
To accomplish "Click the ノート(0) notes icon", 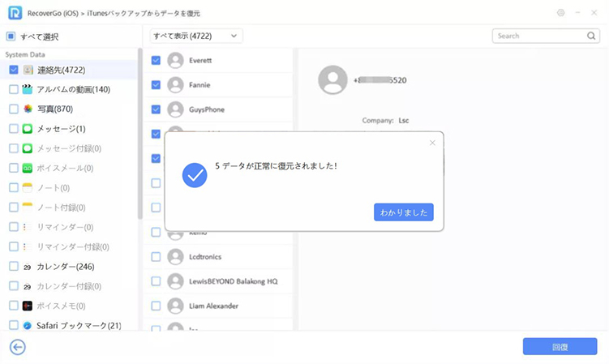I will [x=28, y=187].
